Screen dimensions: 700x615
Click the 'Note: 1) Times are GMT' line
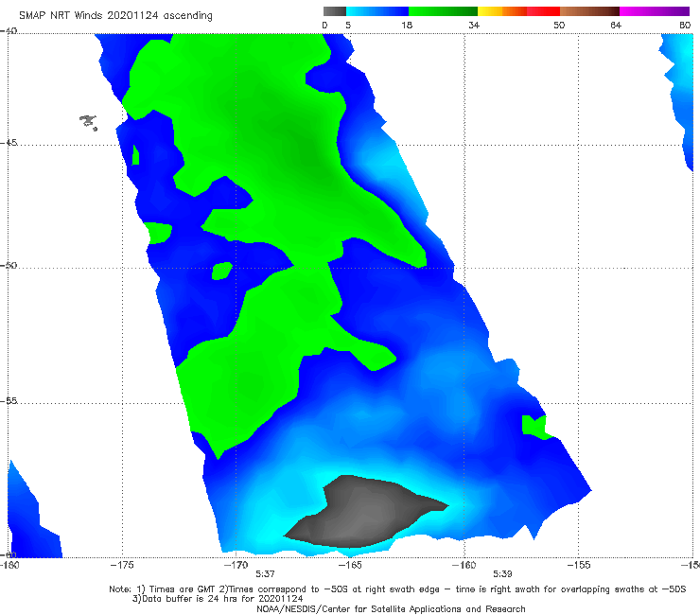pos(397,589)
